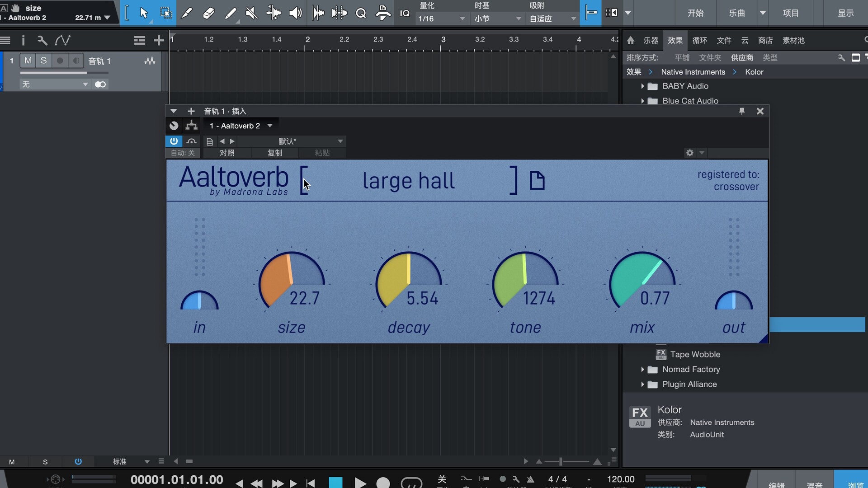Click the 项目 button at top

pos(790,13)
